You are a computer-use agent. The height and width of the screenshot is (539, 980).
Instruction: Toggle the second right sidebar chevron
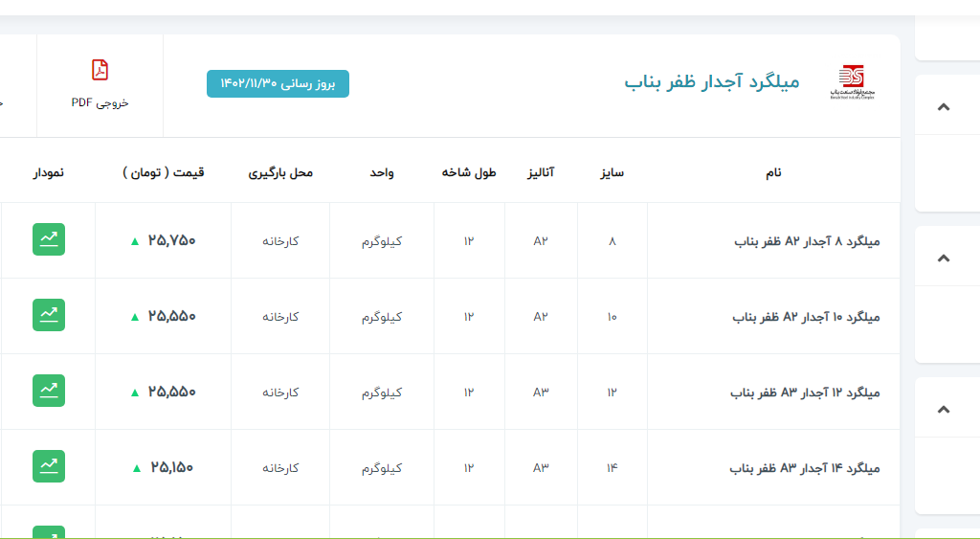pyautogui.click(x=944, y=258)
